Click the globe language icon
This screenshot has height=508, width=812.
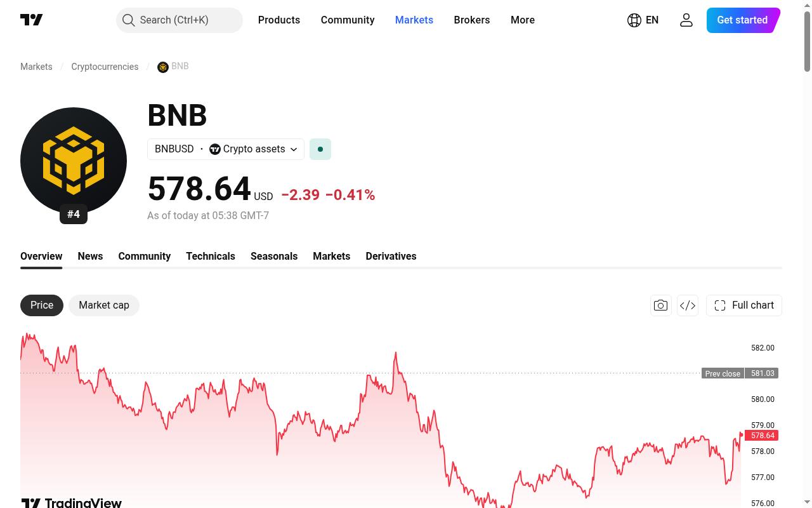pyautogui.click(x=634, y=20)
